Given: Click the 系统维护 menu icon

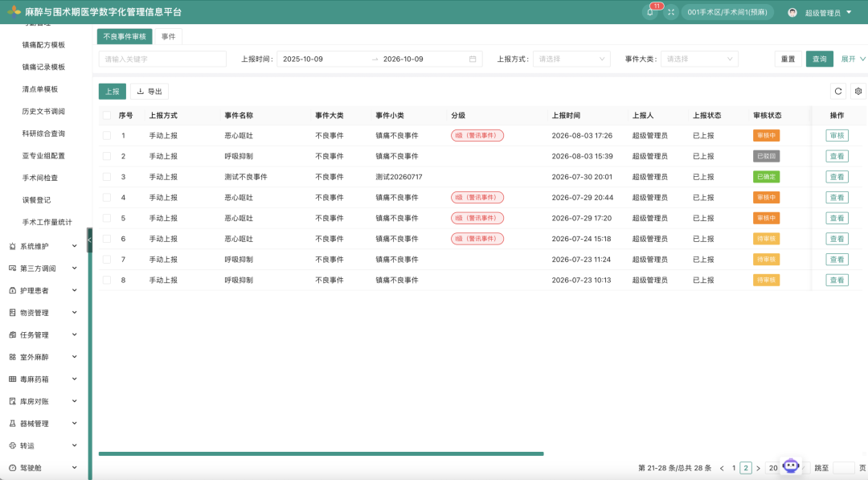Looking at the screenshot, I should coord(12,246).
